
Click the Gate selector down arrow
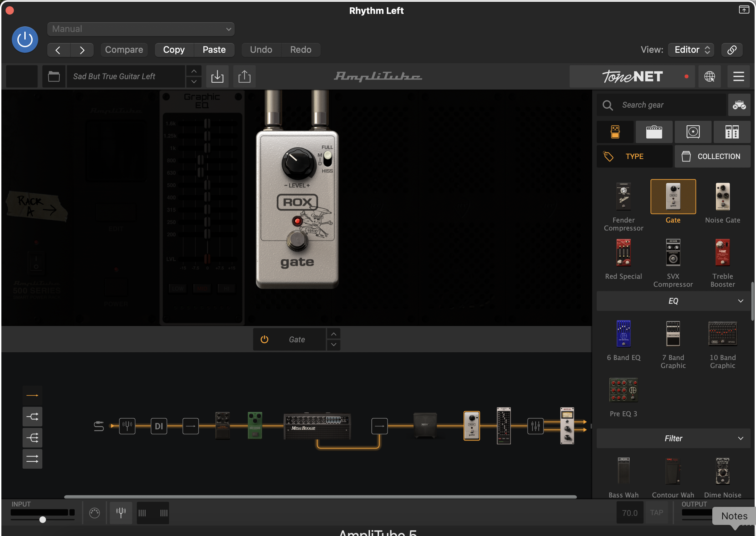(x=334, y=345)
